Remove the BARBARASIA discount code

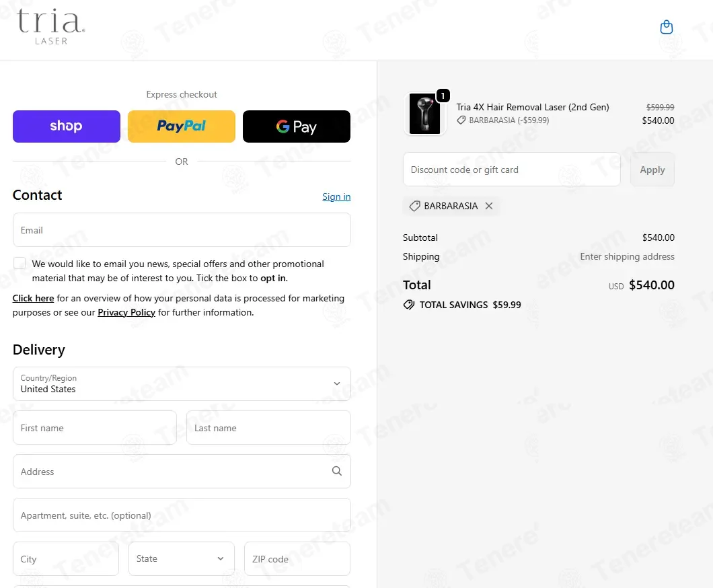click(x=489, y=206)
